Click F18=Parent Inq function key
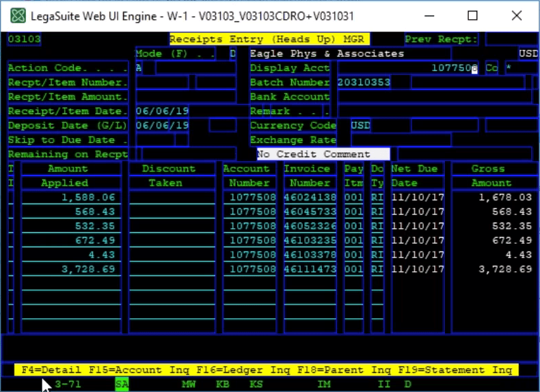The image size is (540, 392). (344, 370)
